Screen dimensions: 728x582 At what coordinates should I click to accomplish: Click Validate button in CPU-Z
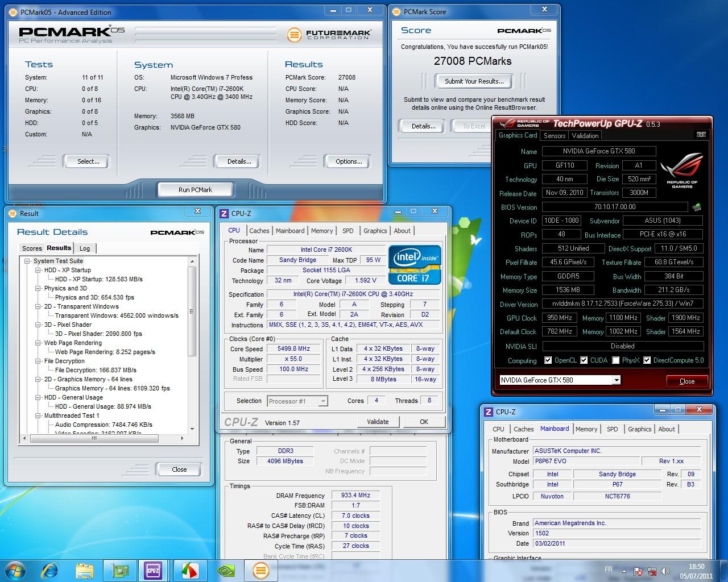(378, 422)
